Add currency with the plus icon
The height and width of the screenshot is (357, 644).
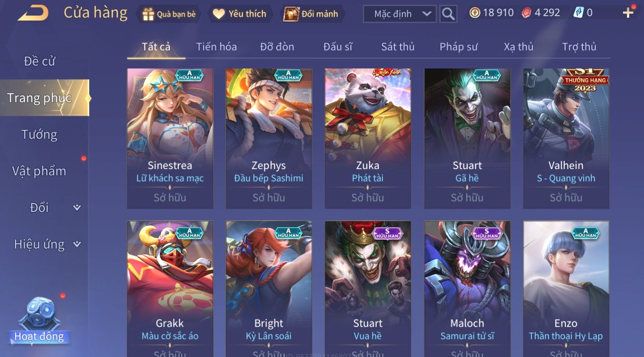click(x=628, y=13)
